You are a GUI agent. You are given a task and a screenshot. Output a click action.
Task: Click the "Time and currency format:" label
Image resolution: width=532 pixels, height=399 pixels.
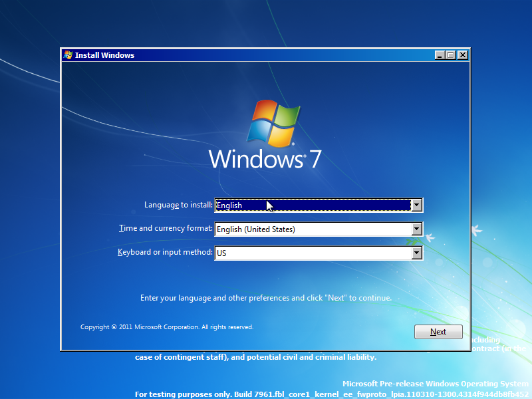166,228
